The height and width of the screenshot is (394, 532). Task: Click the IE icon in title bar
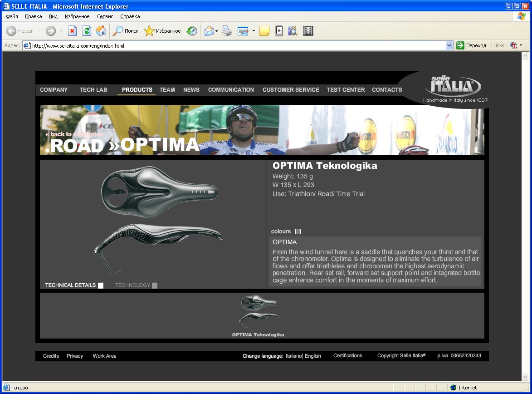pos(6,6)
